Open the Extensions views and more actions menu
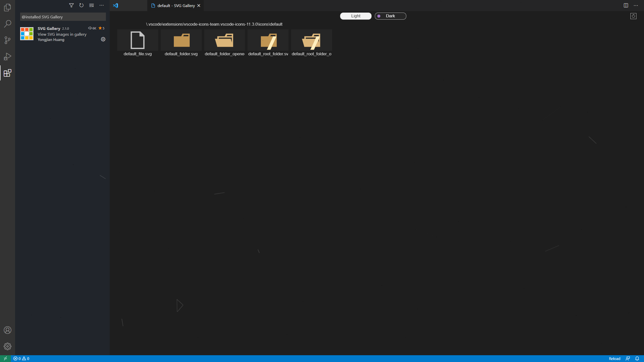This screenshot has width=644, height=362. [102, 5]
